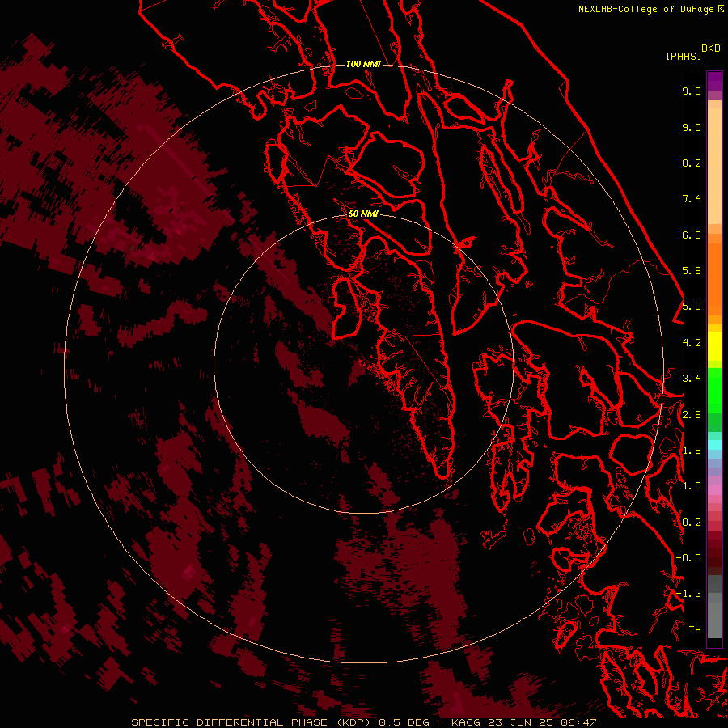Click the 8.2 scale value
Screen dimensions: 728x728
pos(692,163)
